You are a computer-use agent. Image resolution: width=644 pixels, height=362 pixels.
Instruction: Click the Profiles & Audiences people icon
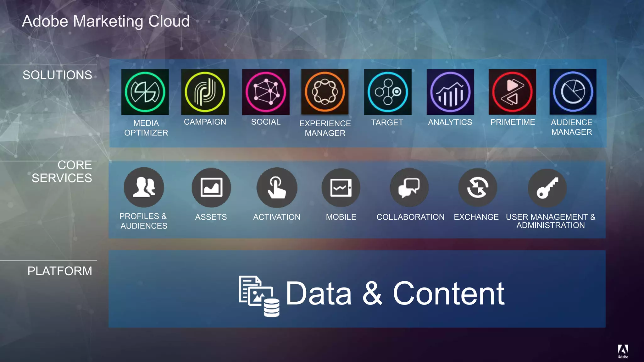pyautogui.click(x=144, y=188)
